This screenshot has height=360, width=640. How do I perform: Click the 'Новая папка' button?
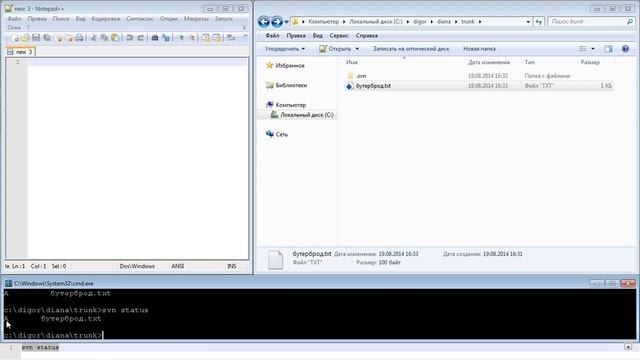coord(479,49)
